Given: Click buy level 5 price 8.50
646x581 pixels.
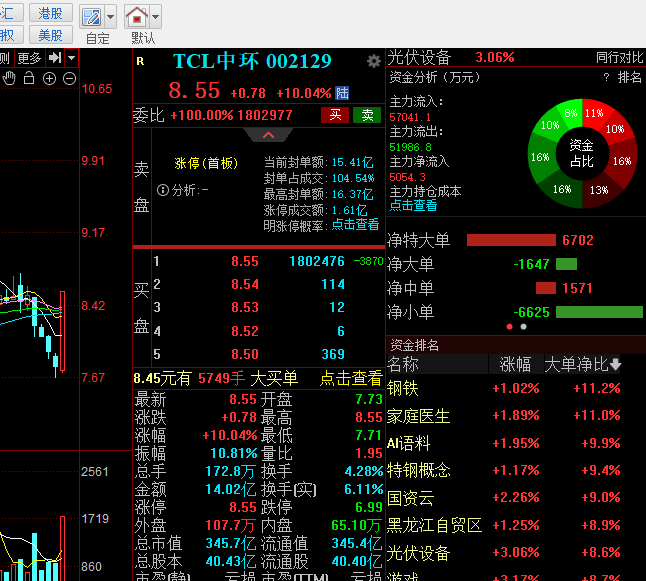Looking at the screenshot, I should [x=245, y=354].
